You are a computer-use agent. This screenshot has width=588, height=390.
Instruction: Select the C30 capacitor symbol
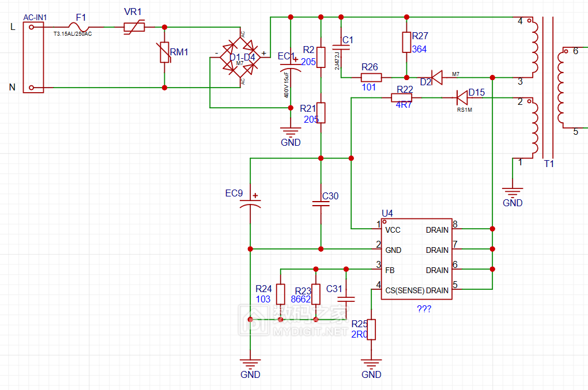pyautogui.click(x=321, y=203)
